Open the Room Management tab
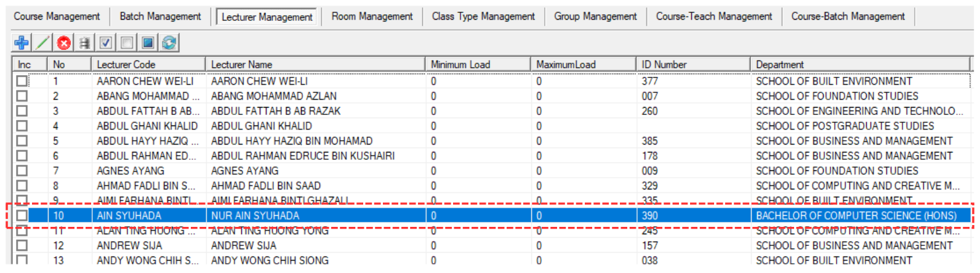Viewport: 980px width, 273px height. click(x=372, y=17)
